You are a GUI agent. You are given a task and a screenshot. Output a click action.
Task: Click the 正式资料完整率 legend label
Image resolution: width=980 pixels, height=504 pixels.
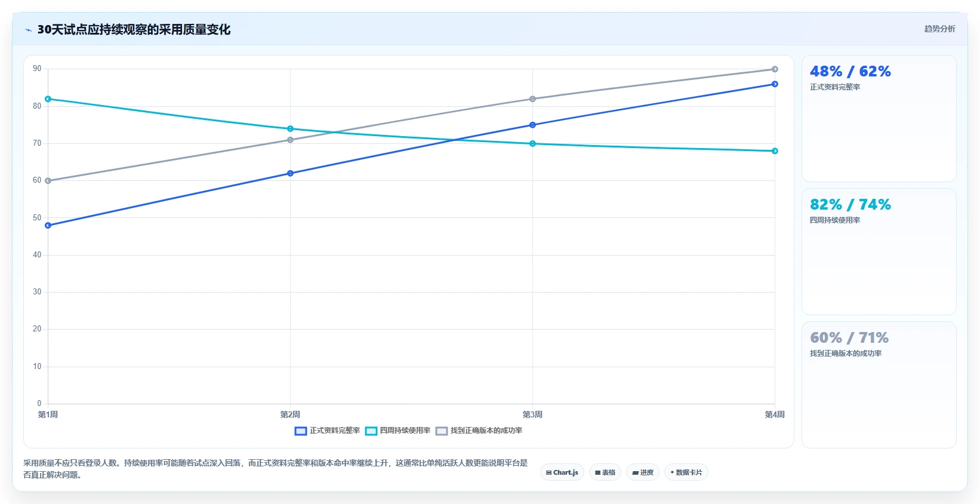(335, 431)
